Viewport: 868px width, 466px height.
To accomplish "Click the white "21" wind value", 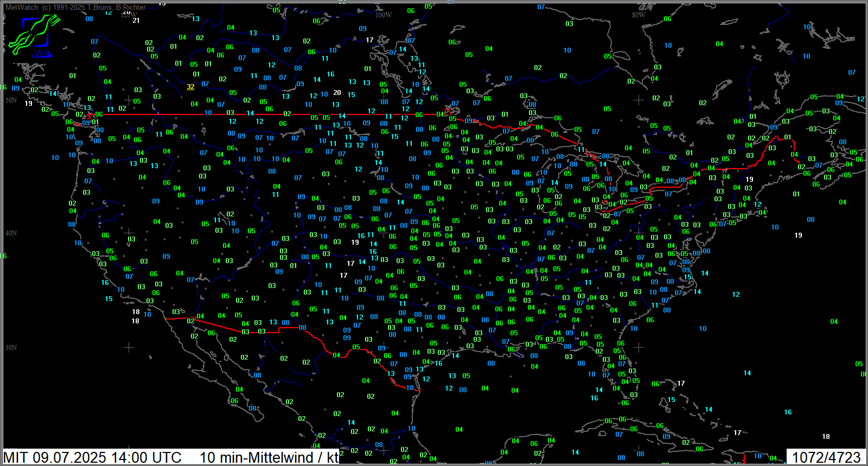I will click(x=136, y=21).
